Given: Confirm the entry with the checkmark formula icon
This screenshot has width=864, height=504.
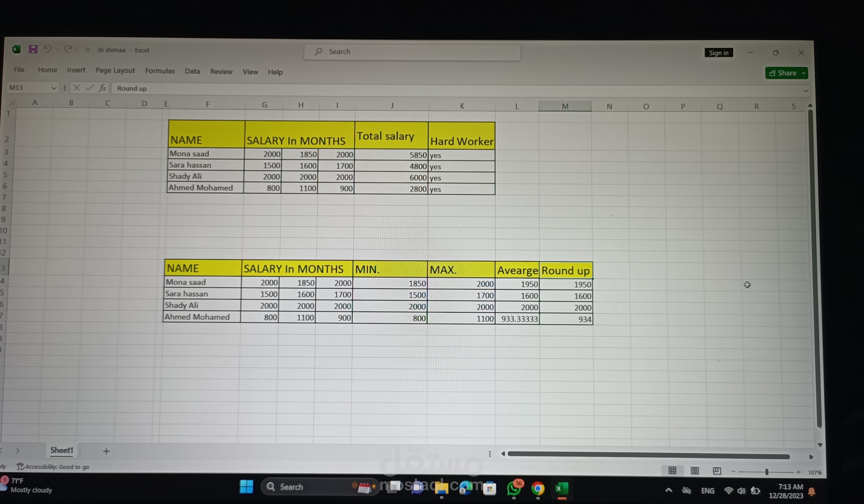Looking at the screenshot, I should pos(89,88).
